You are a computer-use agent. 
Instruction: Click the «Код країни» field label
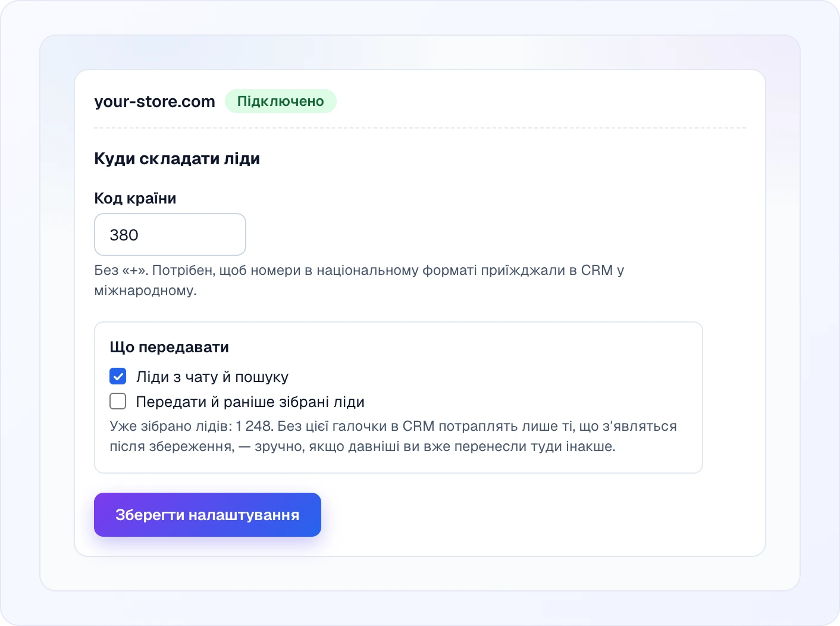point(135,198)
